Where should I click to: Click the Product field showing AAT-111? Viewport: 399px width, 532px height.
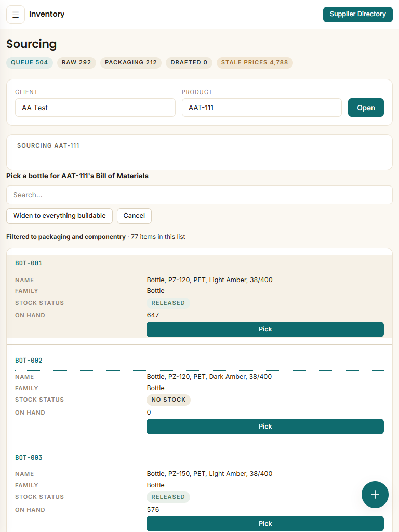(262, 108)
